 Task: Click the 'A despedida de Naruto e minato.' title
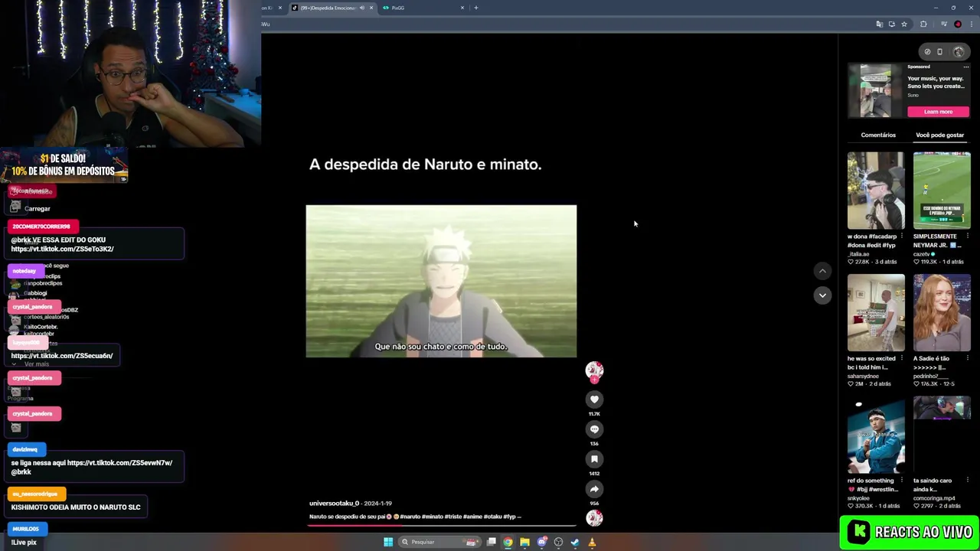pyautogui.click(x=425, y=165)
